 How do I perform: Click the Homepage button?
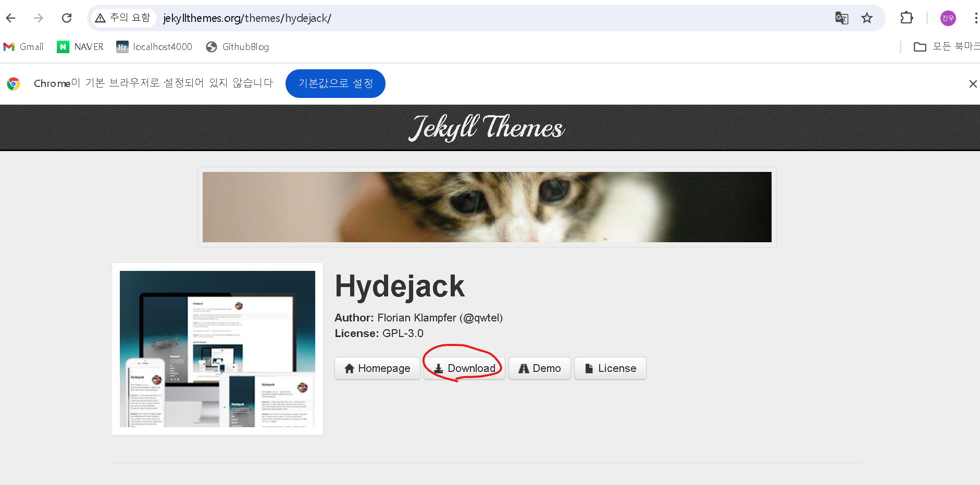[x=377, y=368]
